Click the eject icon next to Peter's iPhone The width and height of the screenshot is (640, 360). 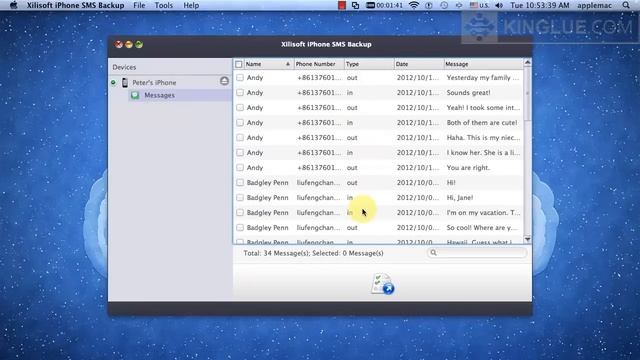[x=224, y=81]
